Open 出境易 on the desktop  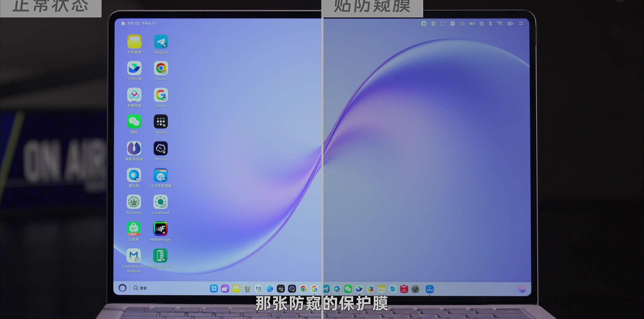point(134,229)
